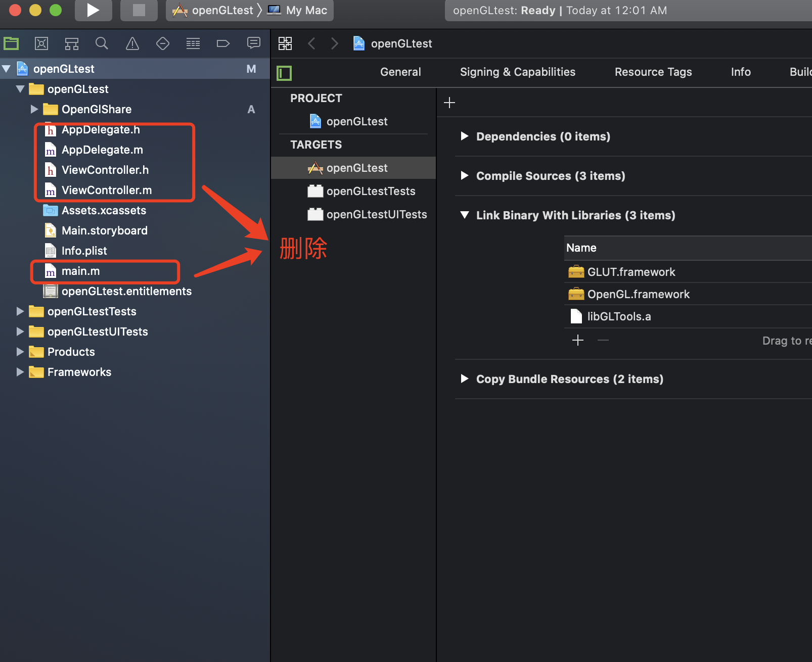
Task: Remove selected library with minus button
Action: (603, 340)
